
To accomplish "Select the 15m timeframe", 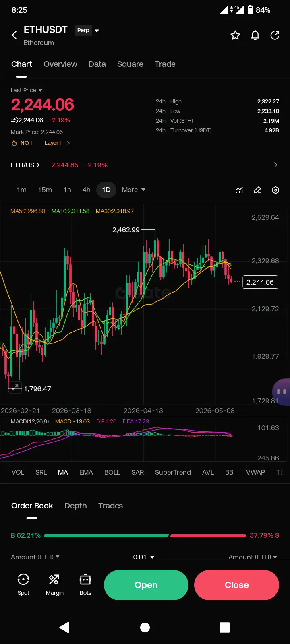I will [45, 190].
